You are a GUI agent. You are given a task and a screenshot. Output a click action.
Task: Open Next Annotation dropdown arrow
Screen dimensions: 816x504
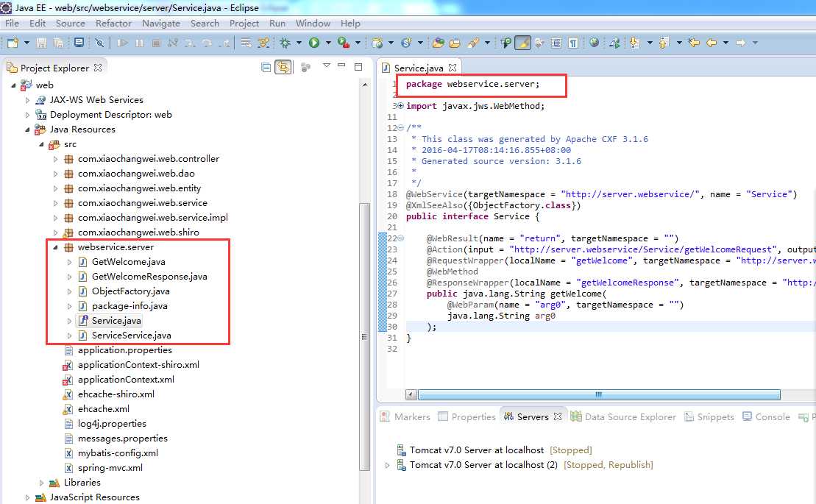[x=650, y=43]
